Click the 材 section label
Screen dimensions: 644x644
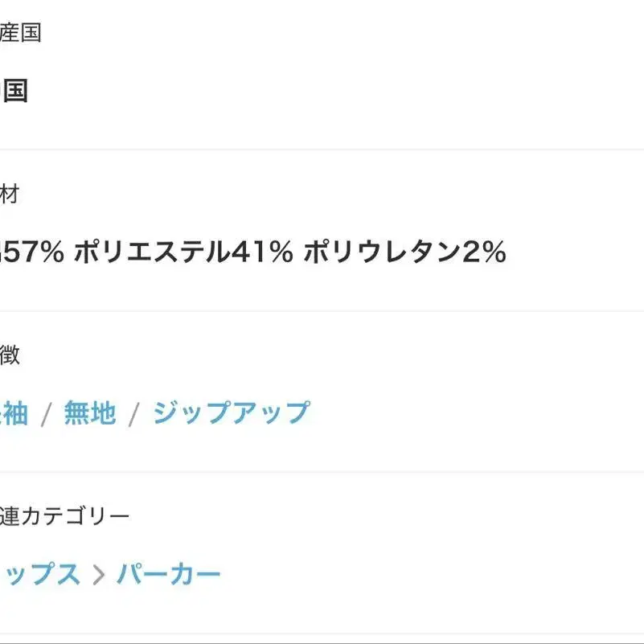pyautogui.click(x=10, y=194)
